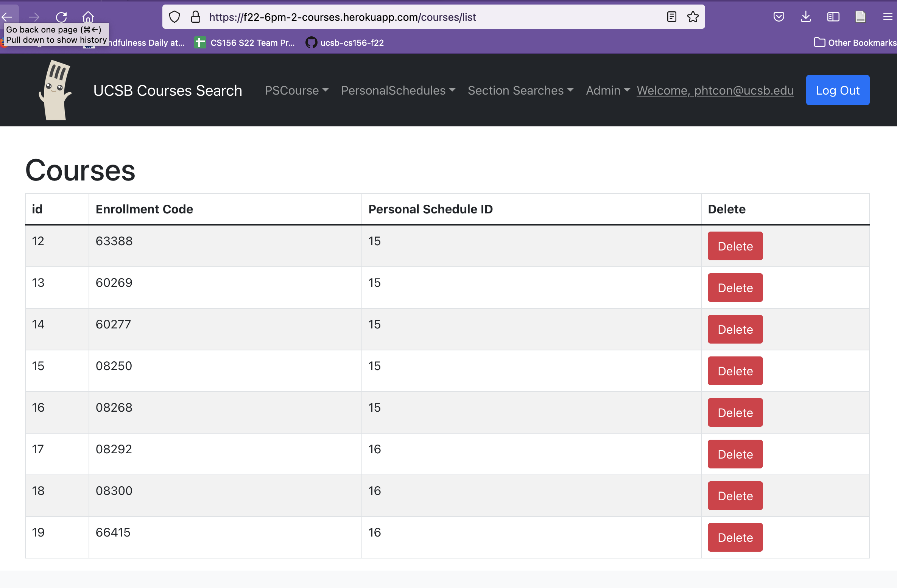Expand the PersonalSchedules dropdown
Image resolution: width=897 pixels, height=588 pixels.
(398, 90)
